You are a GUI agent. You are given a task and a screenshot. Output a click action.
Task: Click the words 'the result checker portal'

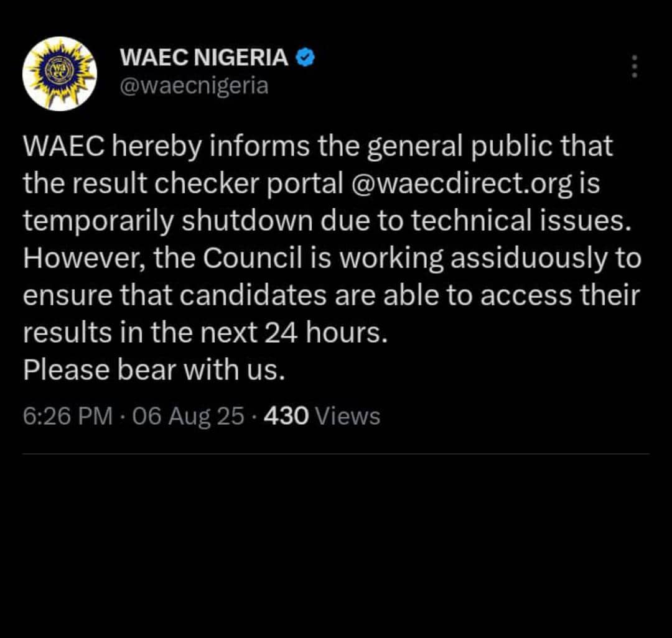(184, 183)
